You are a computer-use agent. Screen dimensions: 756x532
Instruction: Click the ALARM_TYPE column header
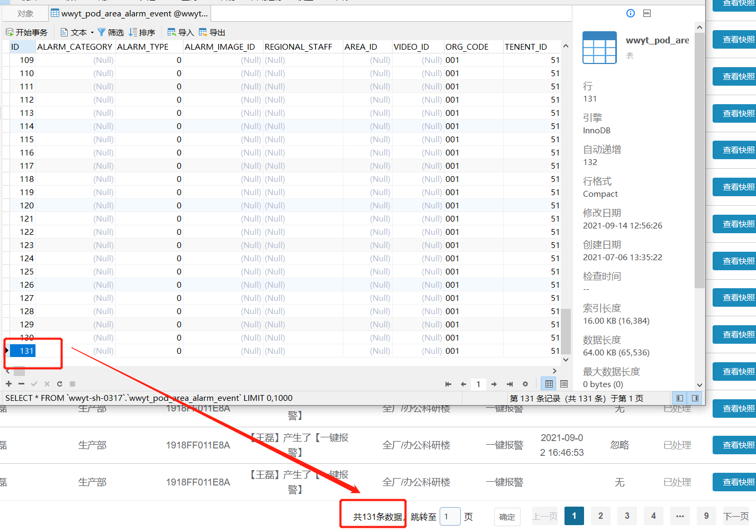tap(149, 47)
